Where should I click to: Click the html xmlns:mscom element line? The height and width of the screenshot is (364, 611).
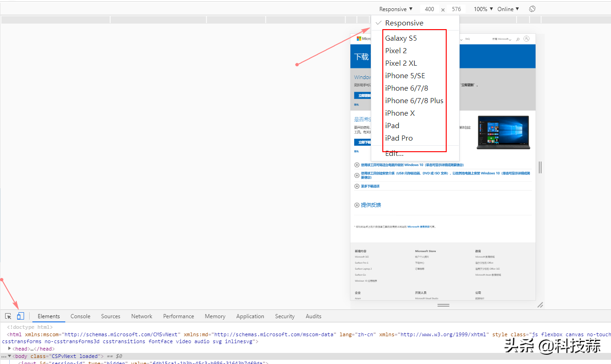[305, 338]
